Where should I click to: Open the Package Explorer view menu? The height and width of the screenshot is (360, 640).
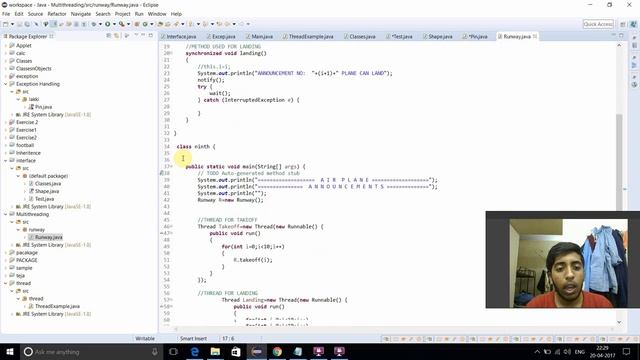tap(136, 36)
